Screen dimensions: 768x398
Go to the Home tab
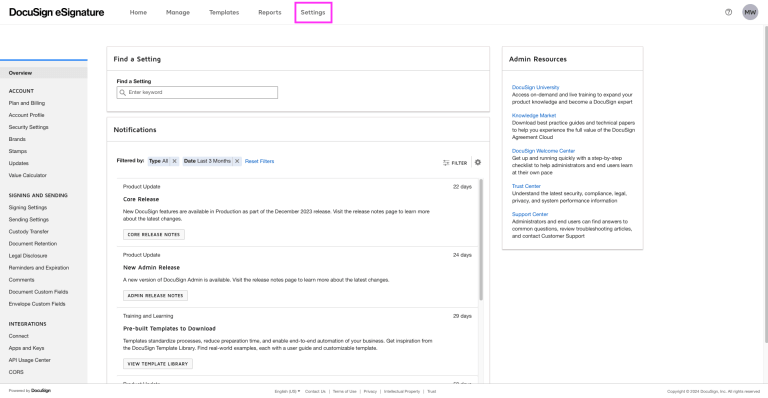138,12
